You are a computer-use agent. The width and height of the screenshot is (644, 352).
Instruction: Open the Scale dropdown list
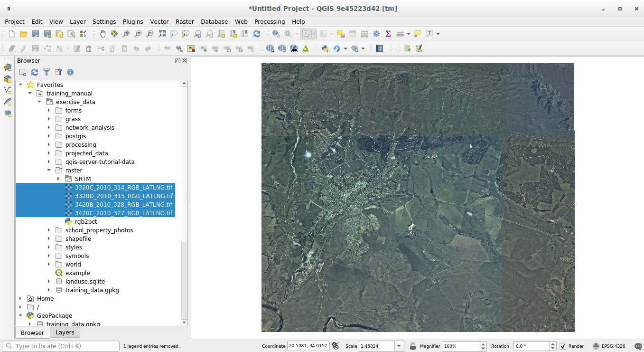pyautogui.click(x=399, y=346)
